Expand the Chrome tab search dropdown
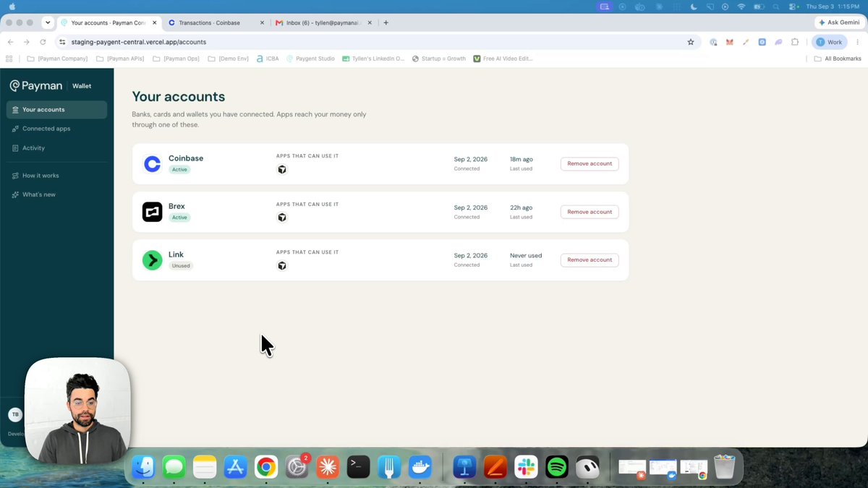 point(48,22)
